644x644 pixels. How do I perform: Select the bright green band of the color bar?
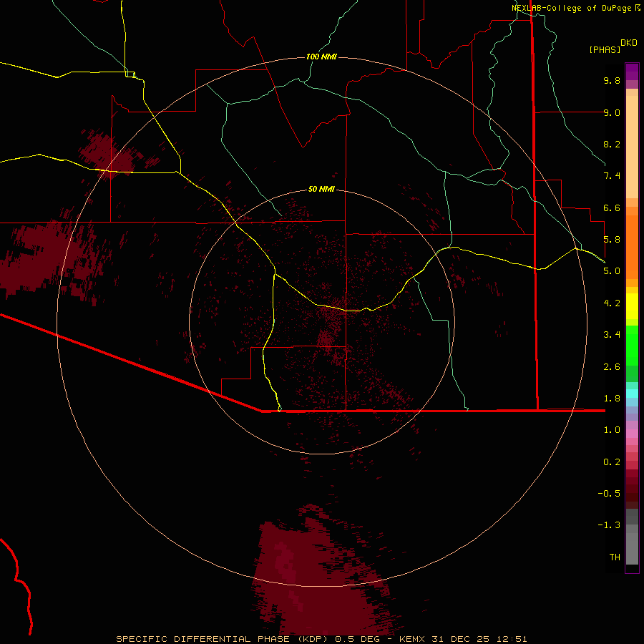(632, 345)
